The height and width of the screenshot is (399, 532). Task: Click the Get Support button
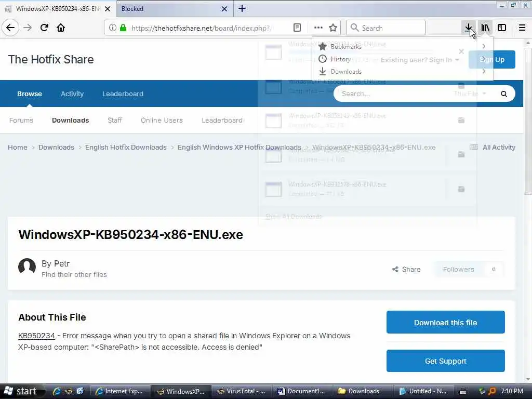[x=445, y=361]
